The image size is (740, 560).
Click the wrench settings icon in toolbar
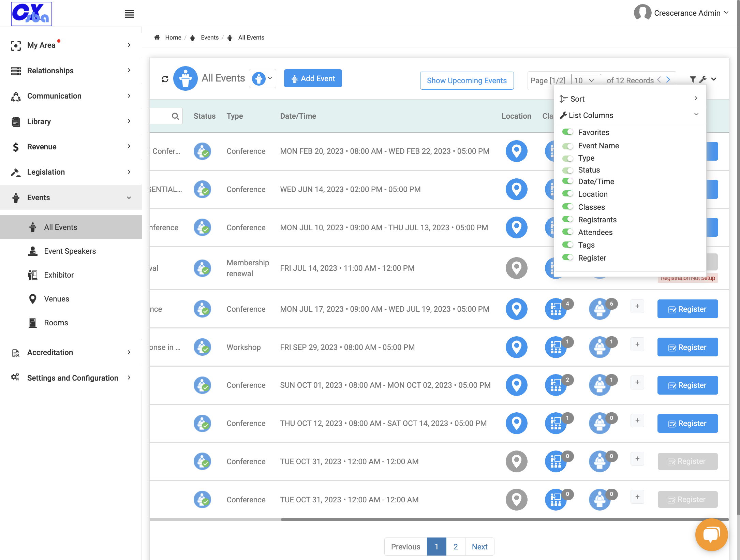[703, 79]
